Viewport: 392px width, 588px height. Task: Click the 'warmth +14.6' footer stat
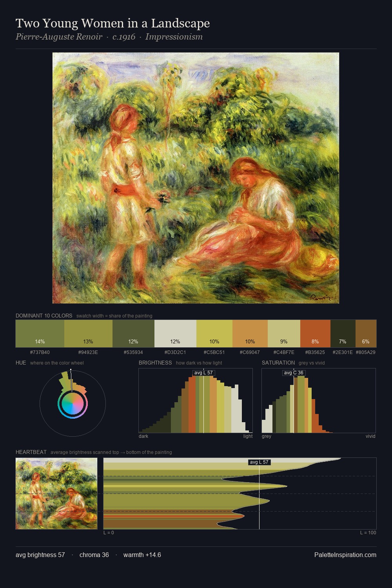tap(142, 555)
